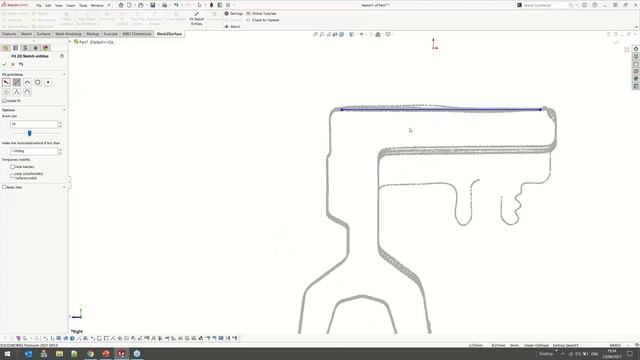Select the fit point primitive
640x360 pixels.
pos(48,82)
